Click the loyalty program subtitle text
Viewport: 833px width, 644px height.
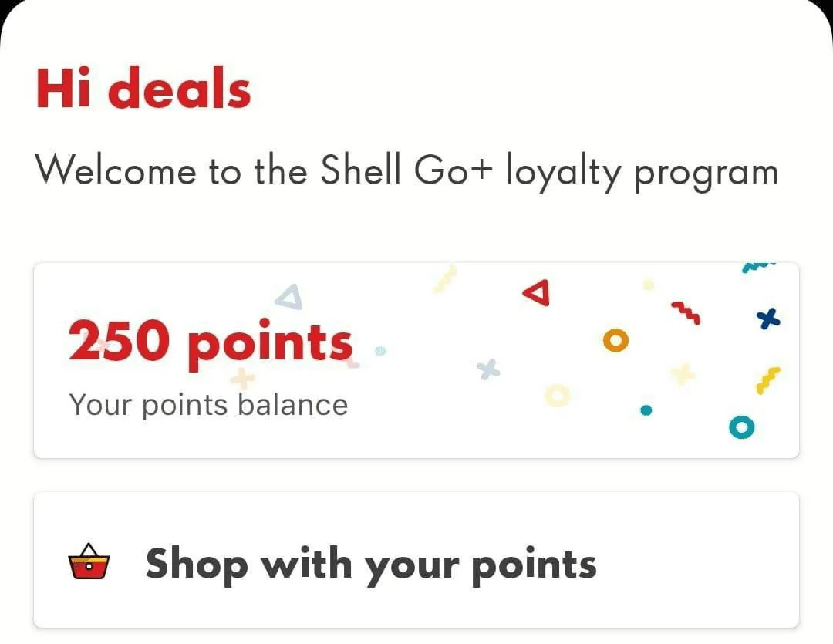click(x=407, y=170)
